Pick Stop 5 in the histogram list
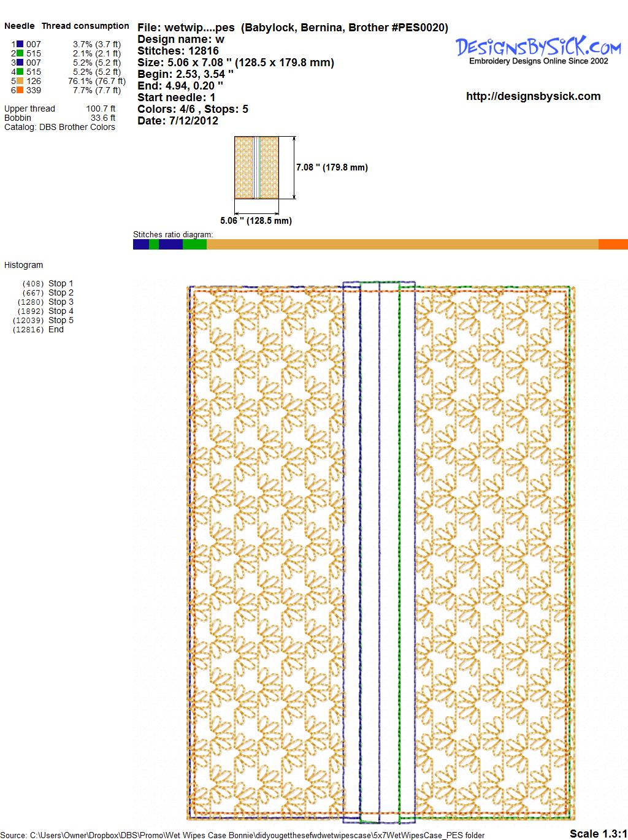Screen dimensions: 628x840 click(61, 320)
